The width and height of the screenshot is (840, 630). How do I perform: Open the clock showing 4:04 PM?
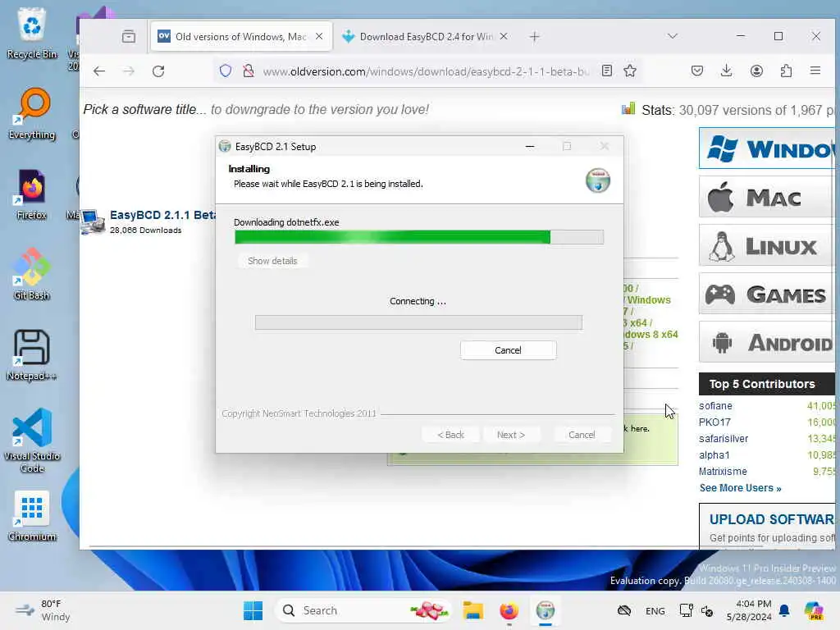749,610
